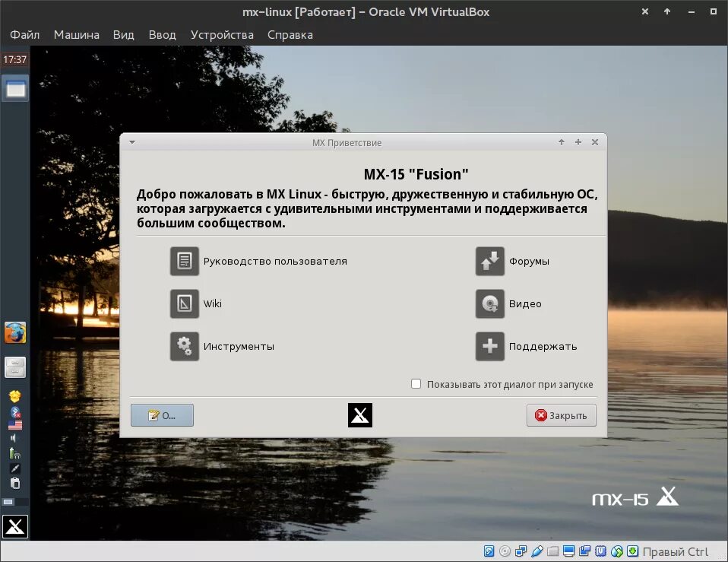
Task: Click the MX-15 "Fusion" heading
Action: pyautogui.click(x=416, y=174)
